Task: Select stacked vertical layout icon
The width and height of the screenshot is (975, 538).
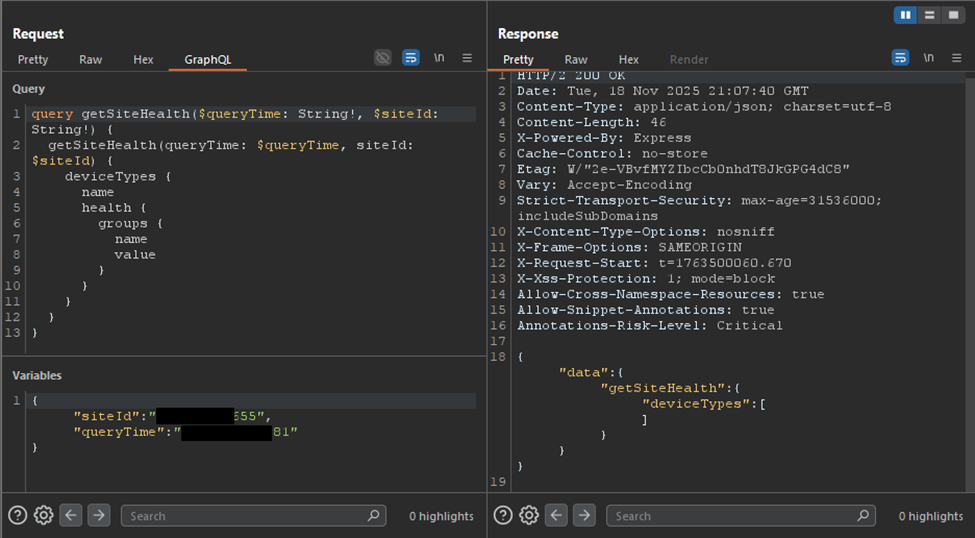Action: 929,15
